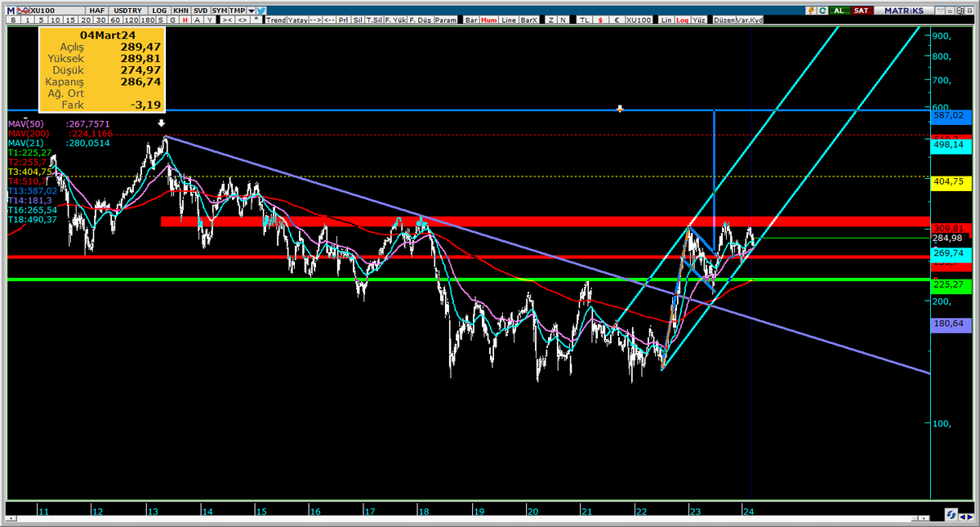Click the Sil delete button
This screenshot has width=980, height=527.
(358, 20)
